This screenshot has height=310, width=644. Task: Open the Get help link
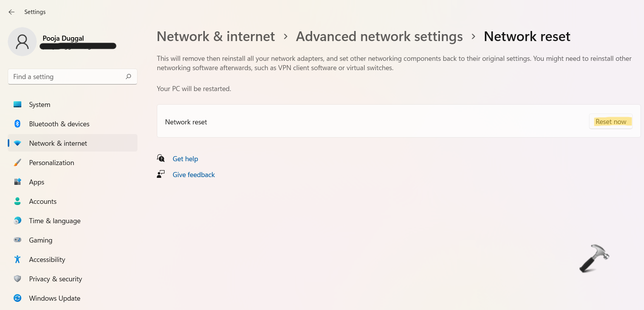pyautogui.click(x=185, y=159)
